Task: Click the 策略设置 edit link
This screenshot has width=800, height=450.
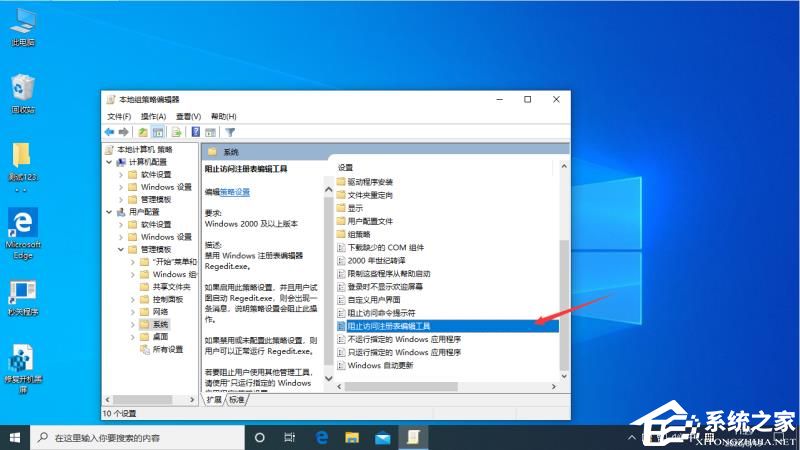Action: (x=235, y=191)
